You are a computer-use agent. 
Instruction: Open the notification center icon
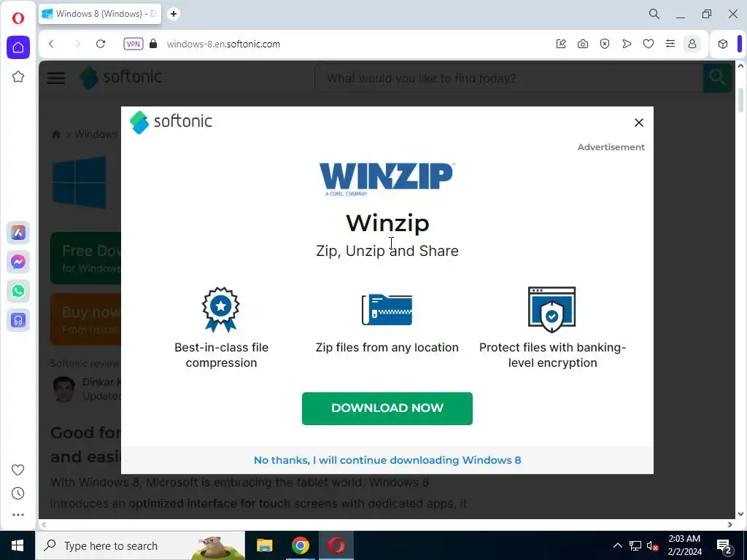(724, 546)
